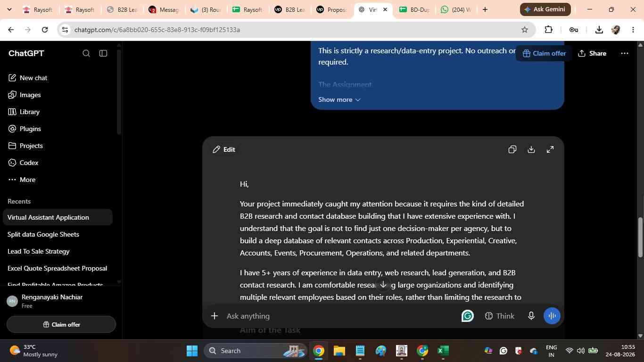This screenshot has width=644, height=362.
Task: Start voice mode with waveform button
Action: click(x=552, y=316)
